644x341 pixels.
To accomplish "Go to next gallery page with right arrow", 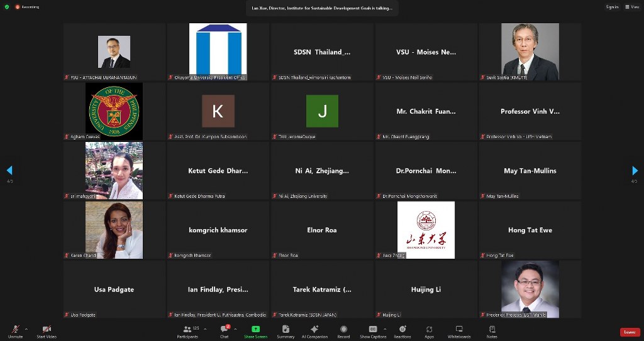I will [x=635, y=171].
